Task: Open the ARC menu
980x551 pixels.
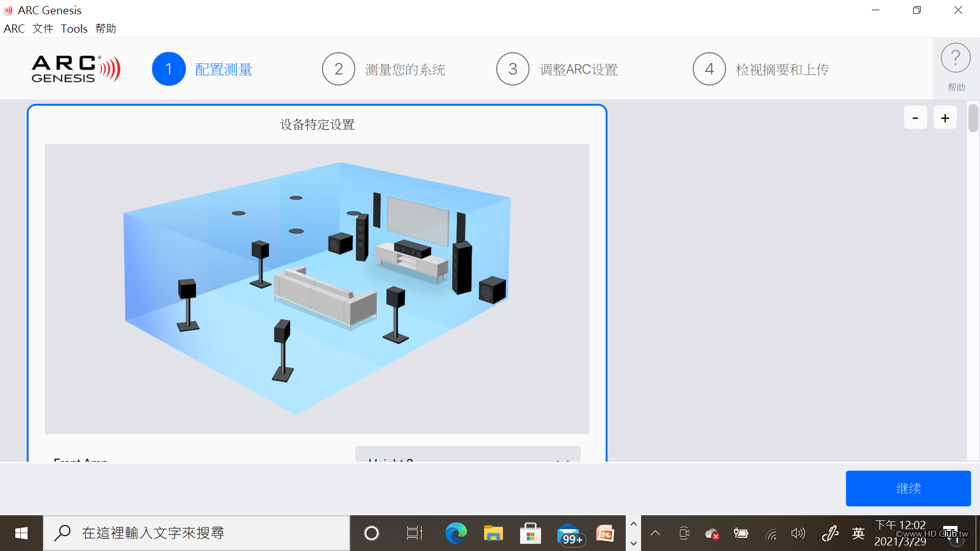Action: coord(14,29)
